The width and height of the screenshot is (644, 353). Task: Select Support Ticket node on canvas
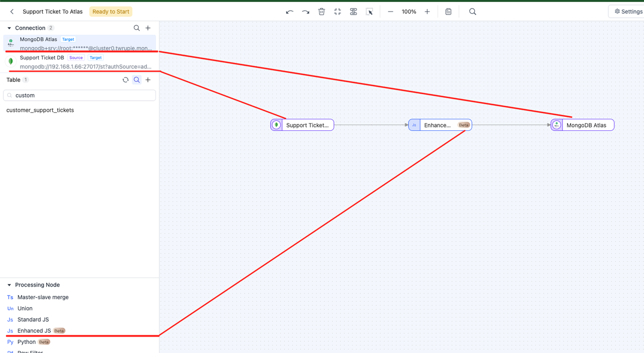click(302, 125)
